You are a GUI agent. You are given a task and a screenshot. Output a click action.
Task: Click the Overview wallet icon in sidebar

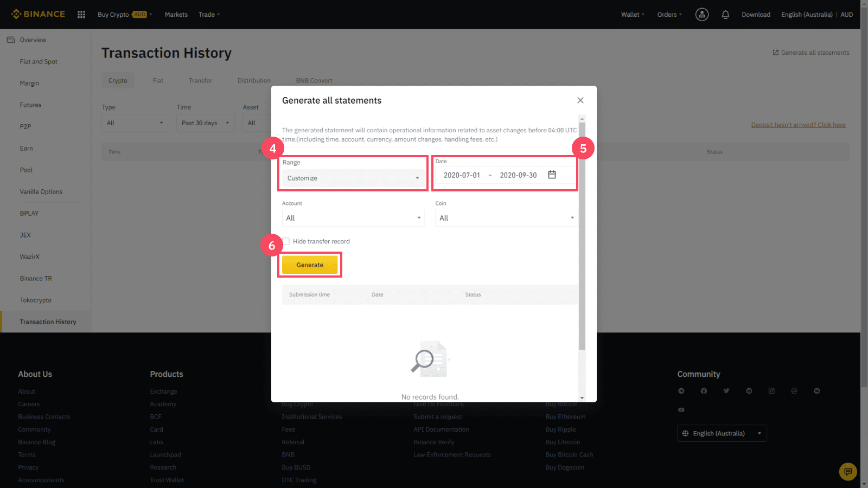click(11, 40)
